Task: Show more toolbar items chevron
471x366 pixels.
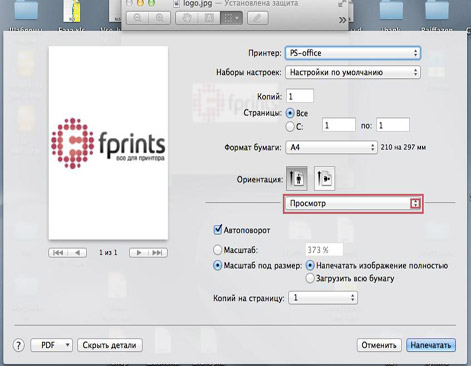Action: (342, 20)
